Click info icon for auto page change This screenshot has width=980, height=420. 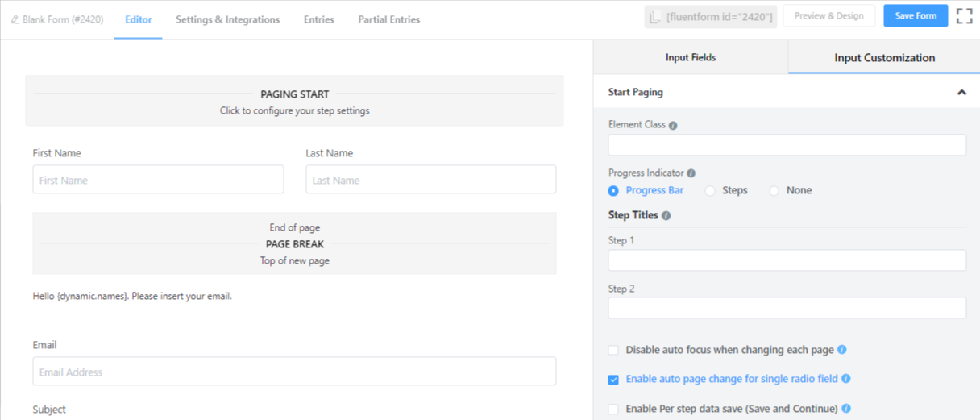(x=846, y=379)
